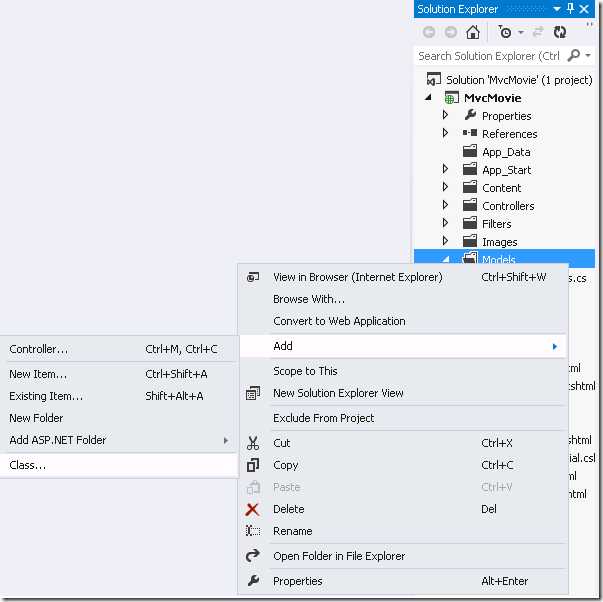Click the Pending Changes Filter clock icon
Viewport: 603px width, 602px height.
pyautogui.click(x=505, y=32)
